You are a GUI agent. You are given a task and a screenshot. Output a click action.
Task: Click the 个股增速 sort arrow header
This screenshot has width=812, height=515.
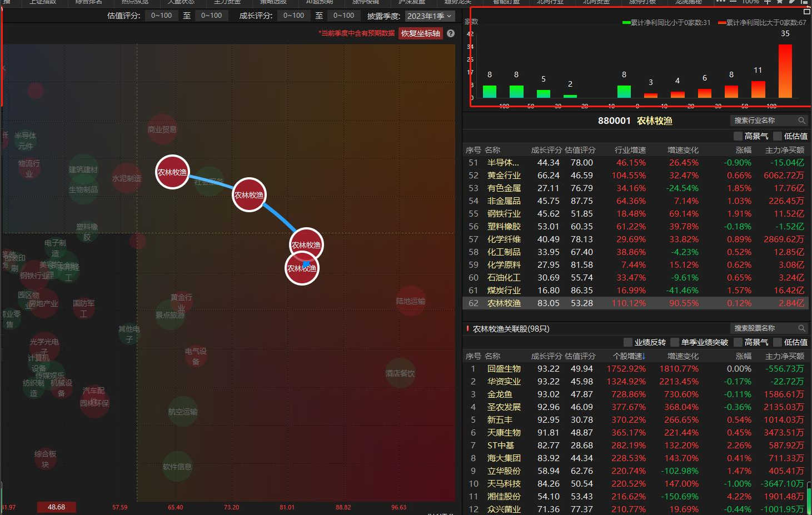629,356
